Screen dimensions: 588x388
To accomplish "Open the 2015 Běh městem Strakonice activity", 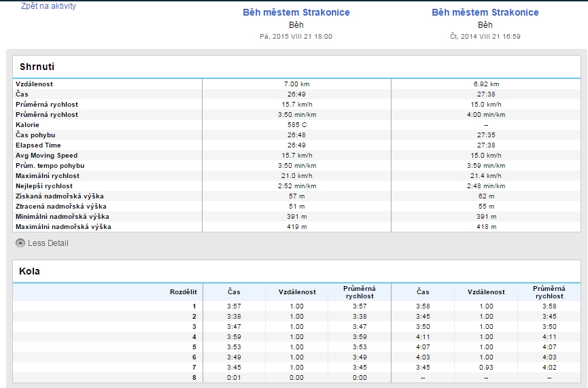I will tap(296, 12).
